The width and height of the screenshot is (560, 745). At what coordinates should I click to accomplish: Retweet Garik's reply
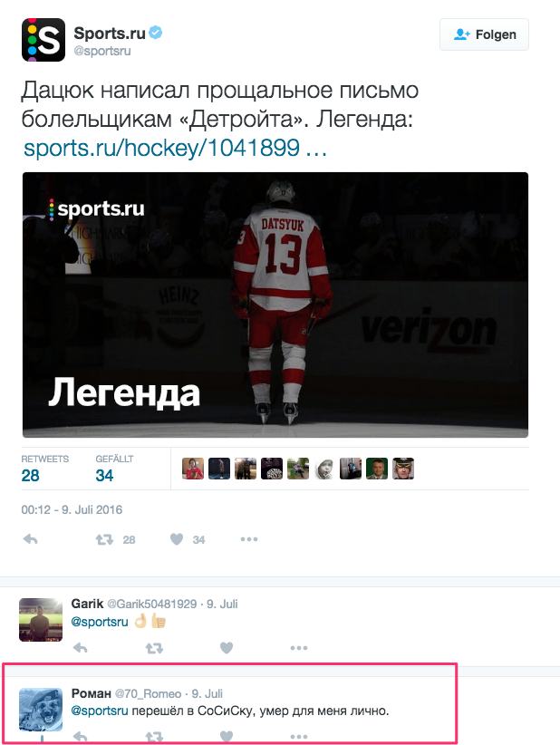point(154,648)
